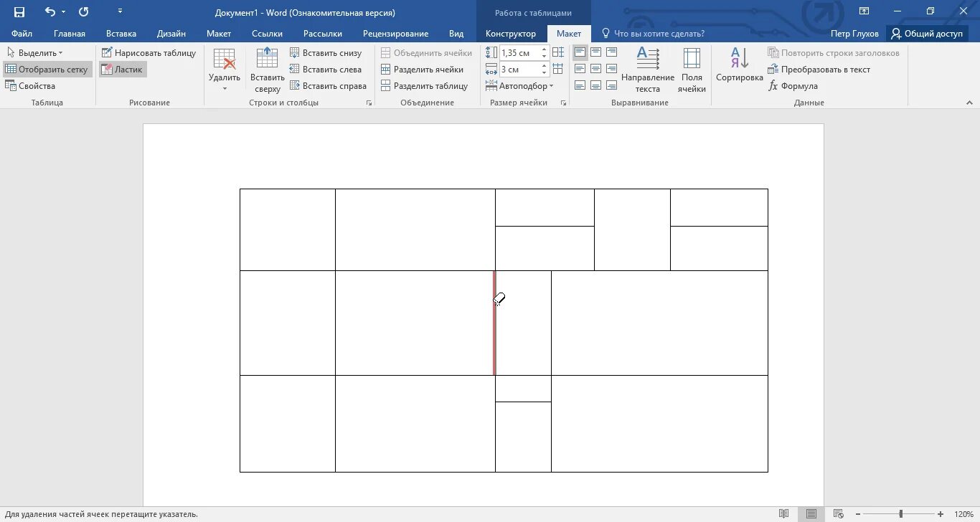Open Customize Quick Access Toolbar dropdown
This screenshot has width=980, height=522.
pyautogui.click(x=120, y=12)
